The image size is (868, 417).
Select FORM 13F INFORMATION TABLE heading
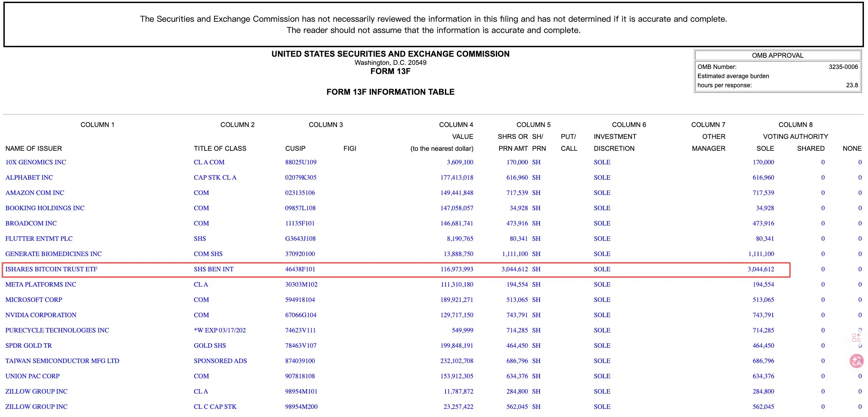coord(390,92)
